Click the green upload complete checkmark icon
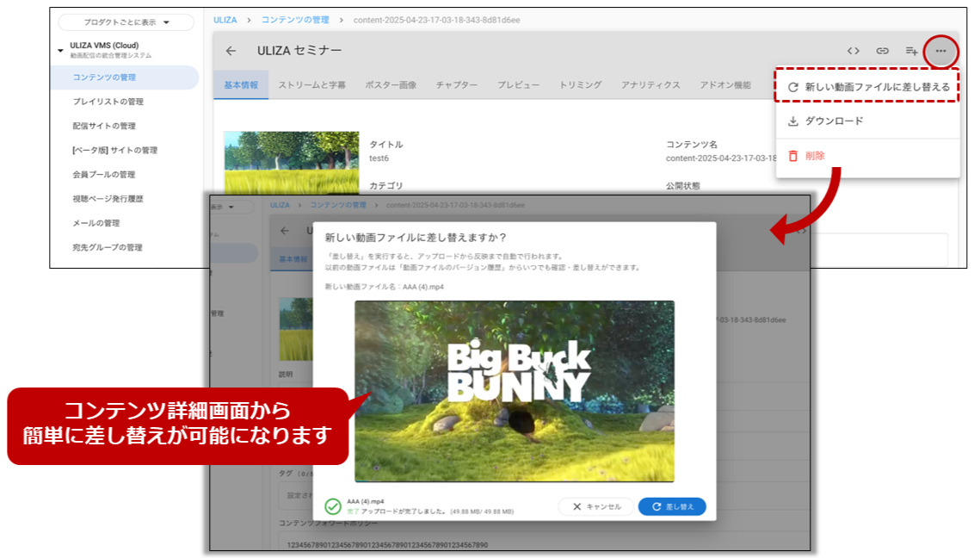980x558 pixels. click(x=333, y=506)
